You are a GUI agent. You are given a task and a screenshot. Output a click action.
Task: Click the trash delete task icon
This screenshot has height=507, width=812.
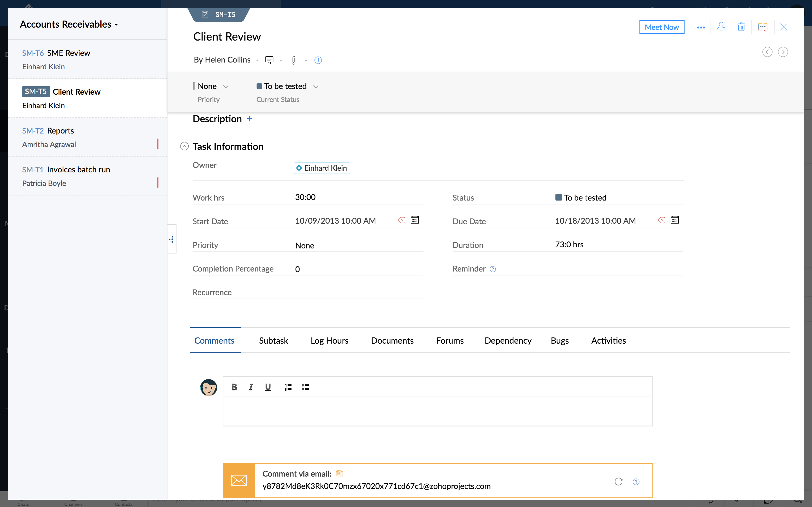tap(741, 27)
